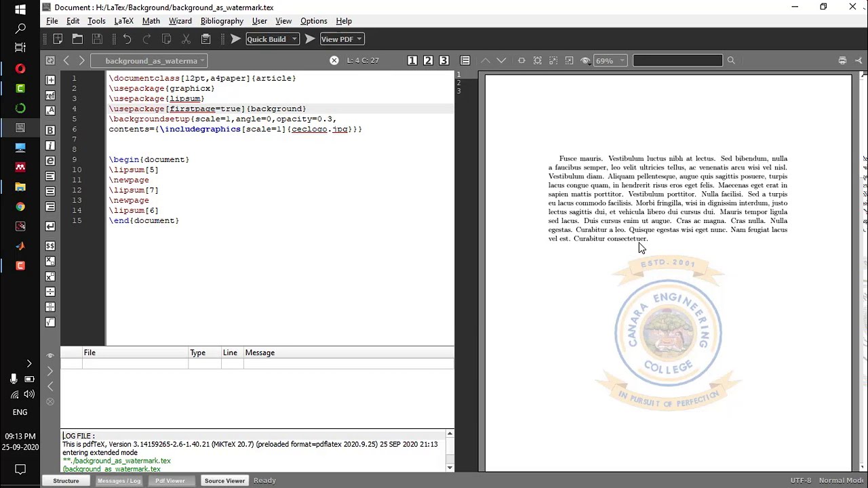Apply bold formatting from the left sidebar
This screenshot has height=488, width=868.
point(50,130)
